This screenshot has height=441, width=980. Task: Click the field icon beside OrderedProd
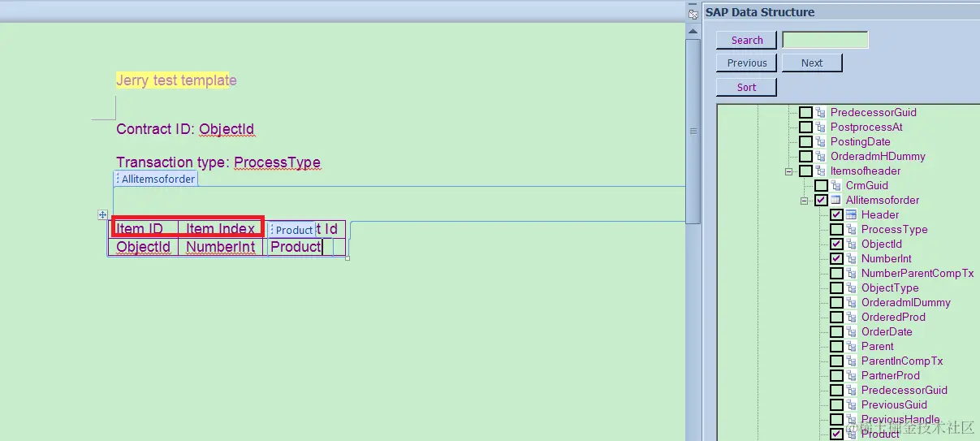coord(852,317)
